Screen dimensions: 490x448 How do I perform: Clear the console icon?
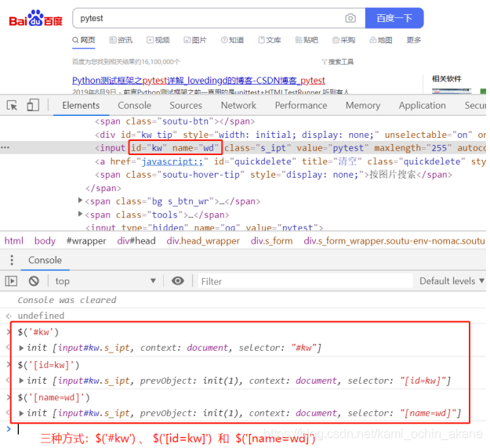pyautogui.click(x=34, y=281)
